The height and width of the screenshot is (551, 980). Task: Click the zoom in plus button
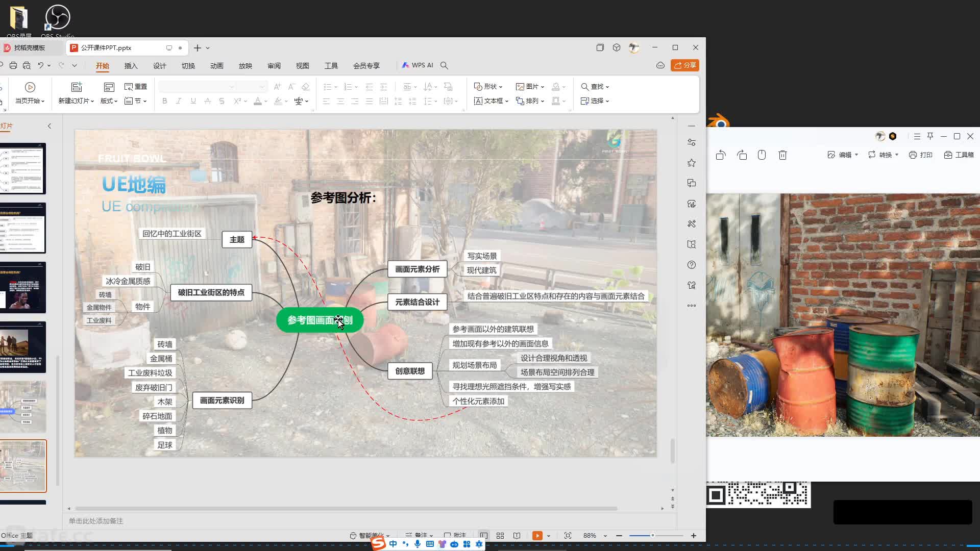(694, 536)
